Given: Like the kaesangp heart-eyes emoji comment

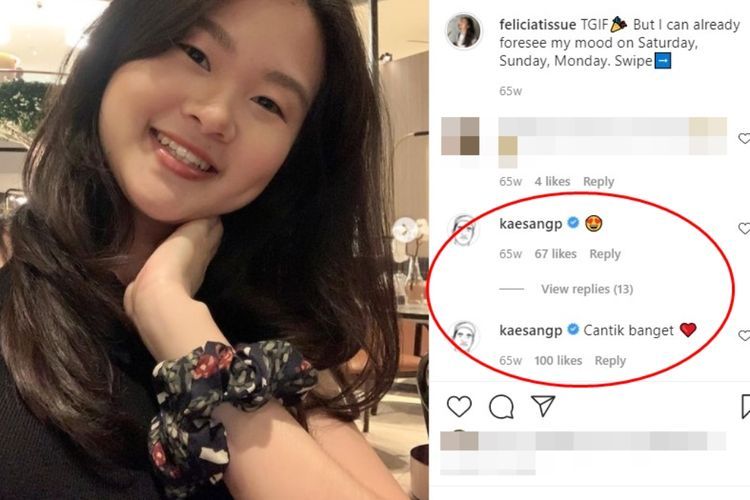Looking at the screenshot, I should pos(744,229).
